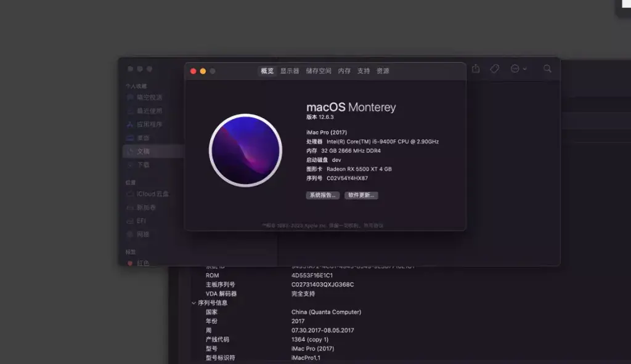
Task: Click the iMac Pro (2017) line in About window
Action: [x=327, y=132]
